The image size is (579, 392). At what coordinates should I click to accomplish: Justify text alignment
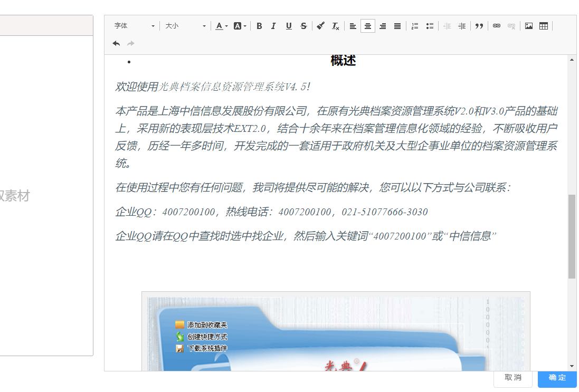pyautogui.click(x=397, y=26)
